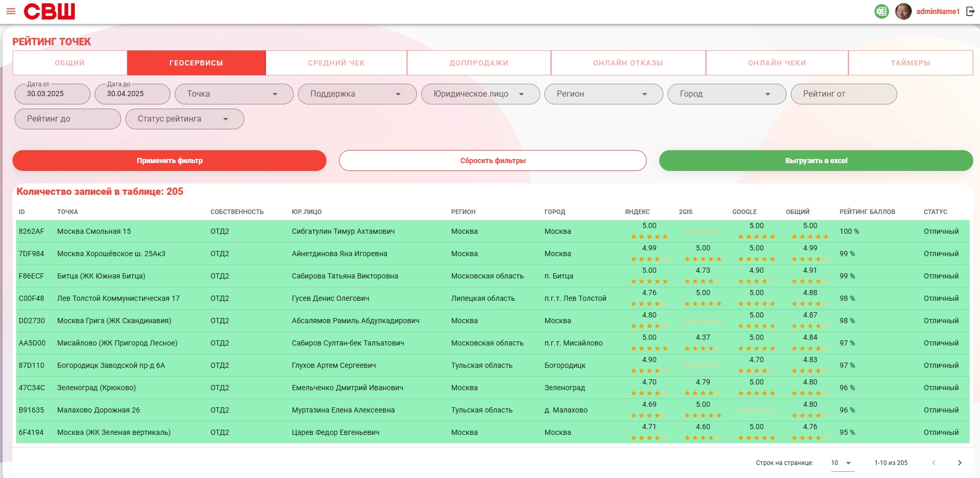Open rows per page selector
Viewport: 980px width, 478px height.
842,463
